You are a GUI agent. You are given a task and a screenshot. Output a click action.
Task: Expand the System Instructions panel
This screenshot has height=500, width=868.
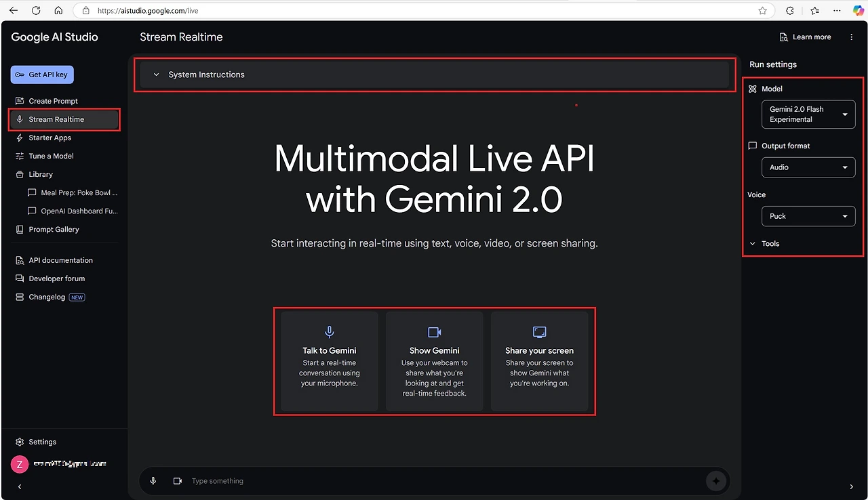click(x=434, y=75)
